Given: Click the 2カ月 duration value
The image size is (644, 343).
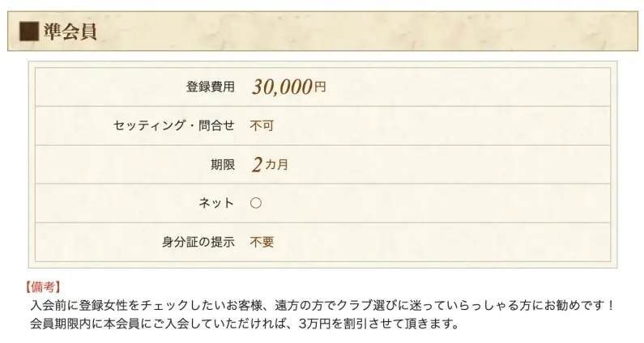Looking at the screenshot, I should point(270,164).
